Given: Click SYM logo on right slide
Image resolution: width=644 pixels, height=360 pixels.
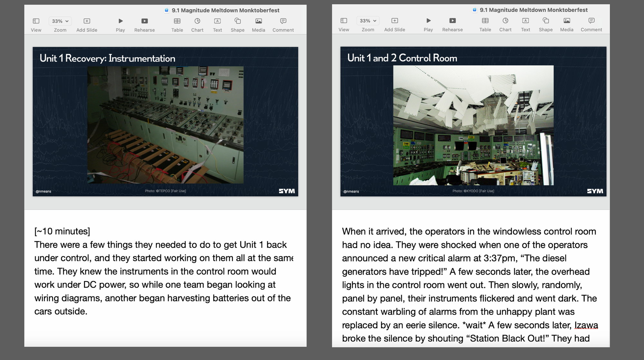Looking at the screenshot, I should coord(595,191).
